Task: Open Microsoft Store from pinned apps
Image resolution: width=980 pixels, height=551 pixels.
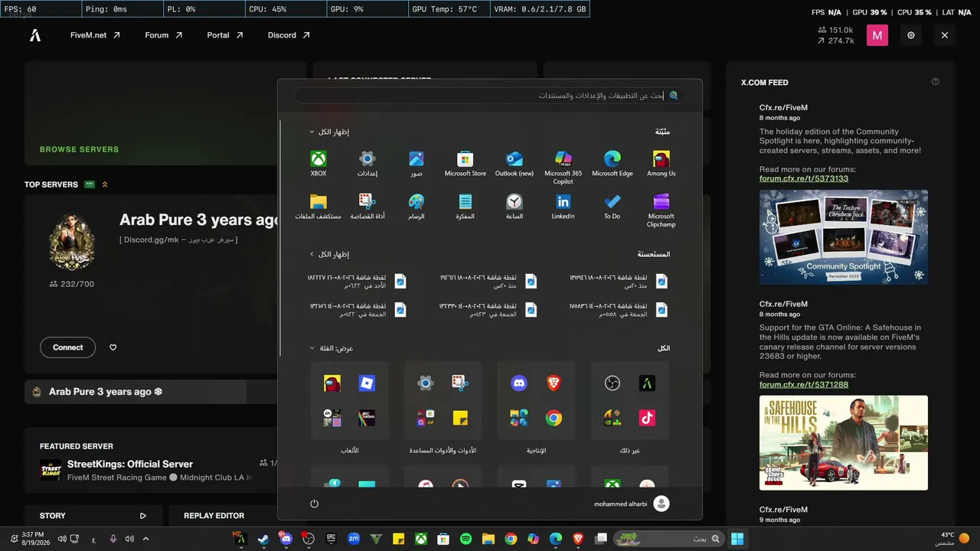Action: [465, 164]
